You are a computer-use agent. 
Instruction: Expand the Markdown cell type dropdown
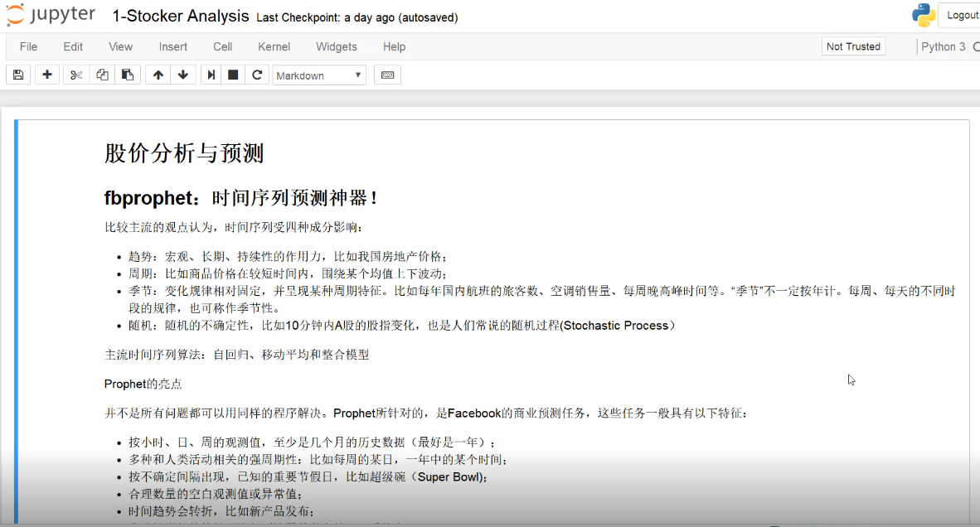tap(319, 75)
